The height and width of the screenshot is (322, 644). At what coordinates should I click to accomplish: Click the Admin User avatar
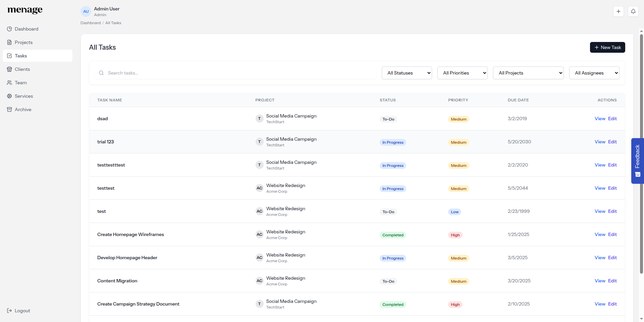86,11
